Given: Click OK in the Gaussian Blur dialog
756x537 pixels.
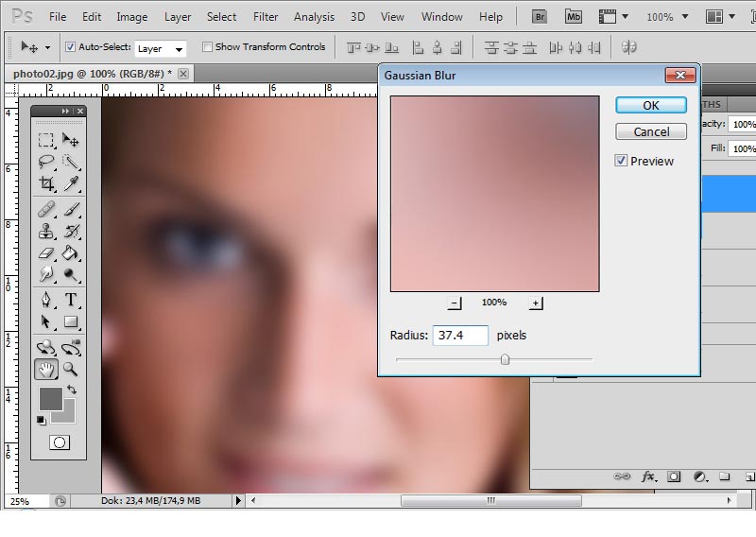Looking at the screenshot, I should pos(650,105).
